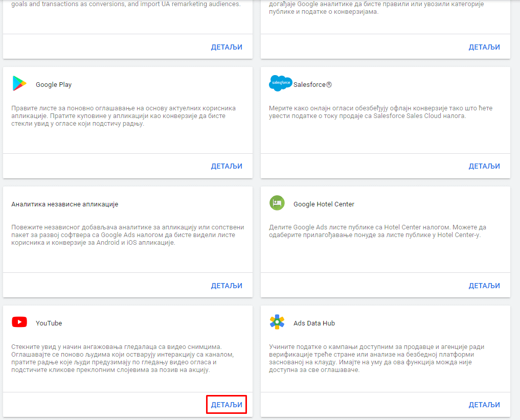Select the Аналитика независне апликације heading
This screenshot has height=420, width=520.
pos(64,204)
